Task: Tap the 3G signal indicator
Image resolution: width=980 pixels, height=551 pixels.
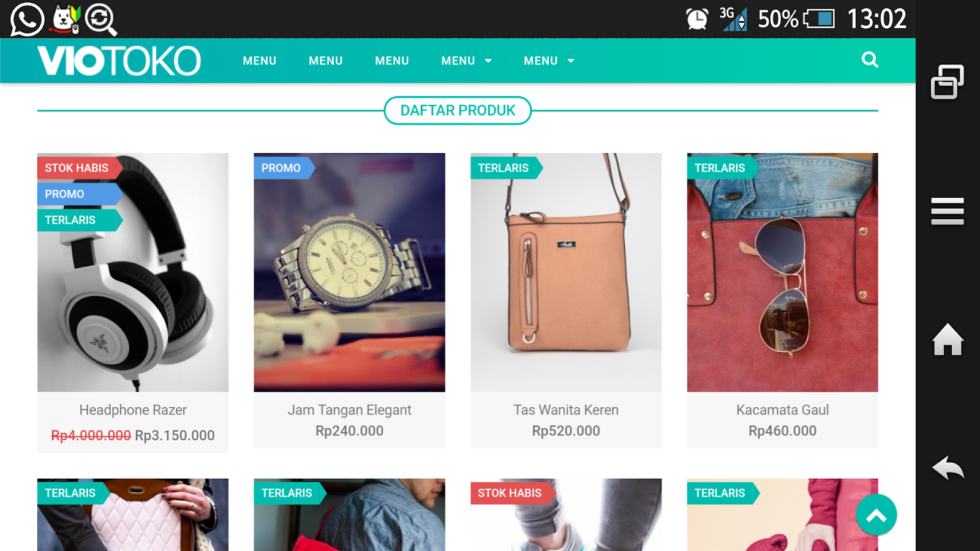Action: [x=733, y=19]
